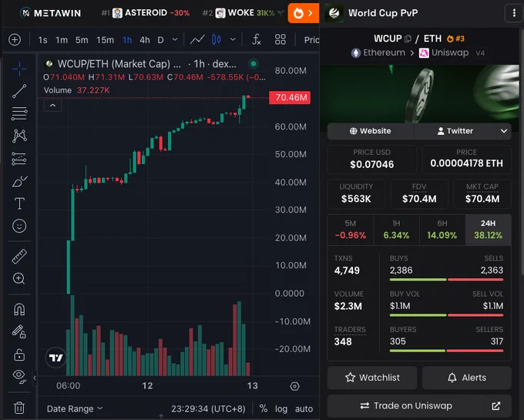
Task: Open chart style dropdown arrow
Action: [x=233, y=40]
